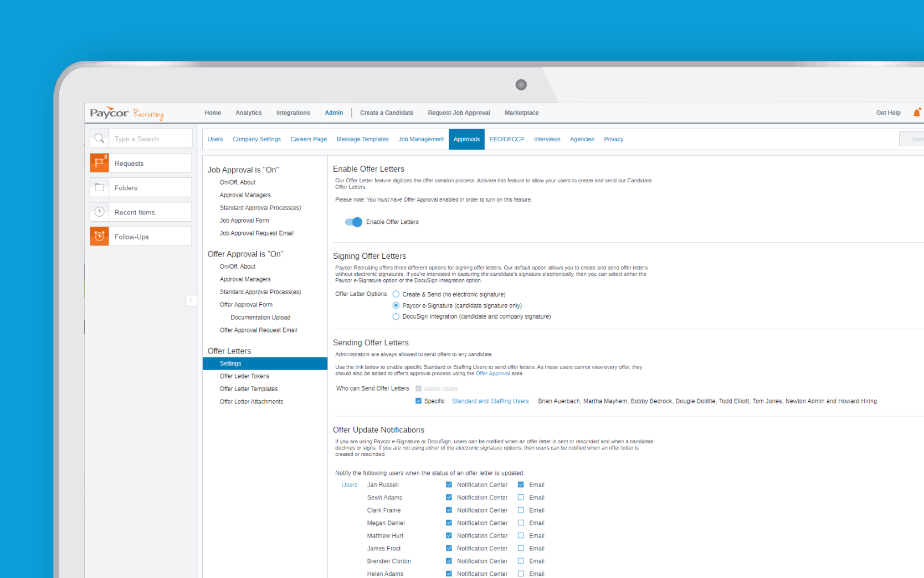
Task: Switch to the Interviews tab
Action: [x=547, y=139]
